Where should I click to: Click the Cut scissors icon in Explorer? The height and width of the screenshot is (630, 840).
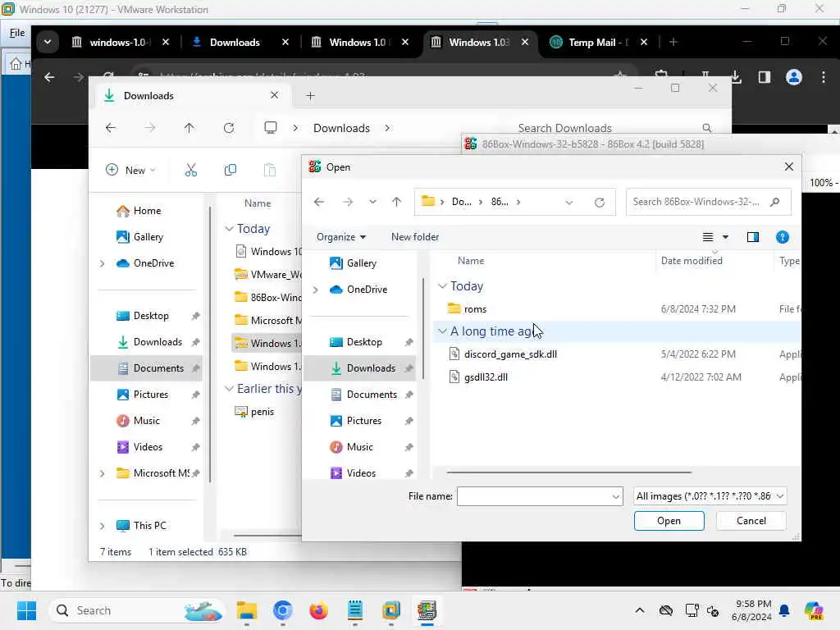point(190,170)
